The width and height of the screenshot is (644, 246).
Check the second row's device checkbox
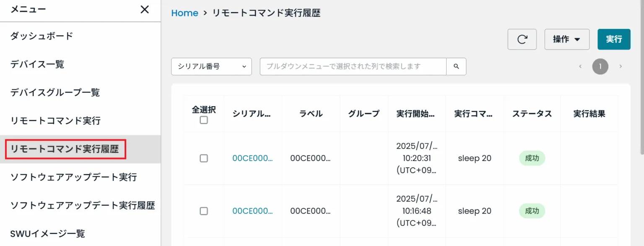point(204,211)
